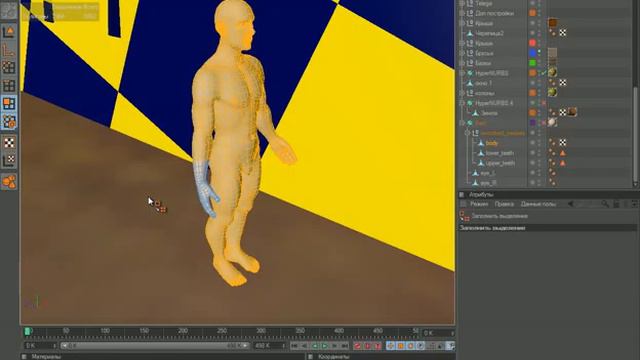
Task: Click the Материалы panel title
Action: pyautogui.click(x=46, y=357)
